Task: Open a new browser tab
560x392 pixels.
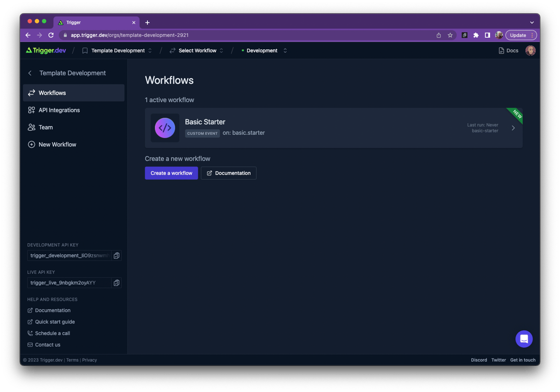Action: click(147, 22)
